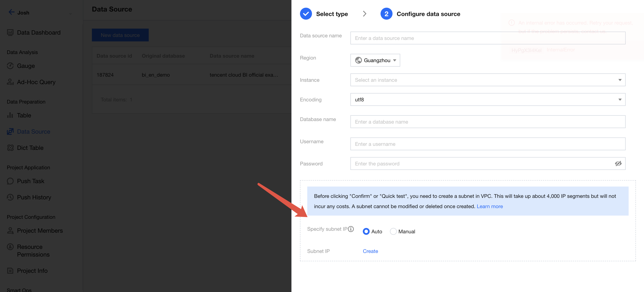Go to Push Task in the sidebar
644x292 pixels.
click(x=31, y=181)
